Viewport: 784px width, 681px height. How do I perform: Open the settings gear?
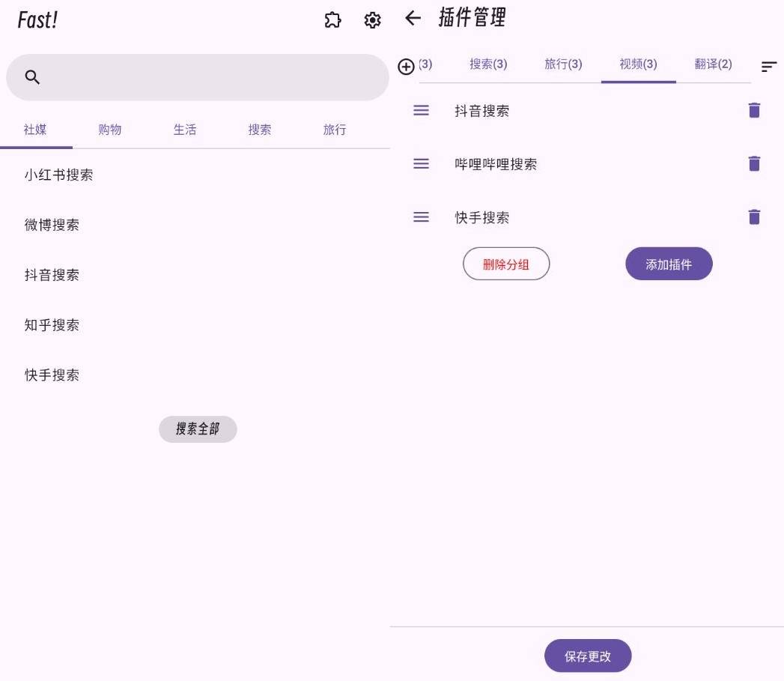click(372, 20)
